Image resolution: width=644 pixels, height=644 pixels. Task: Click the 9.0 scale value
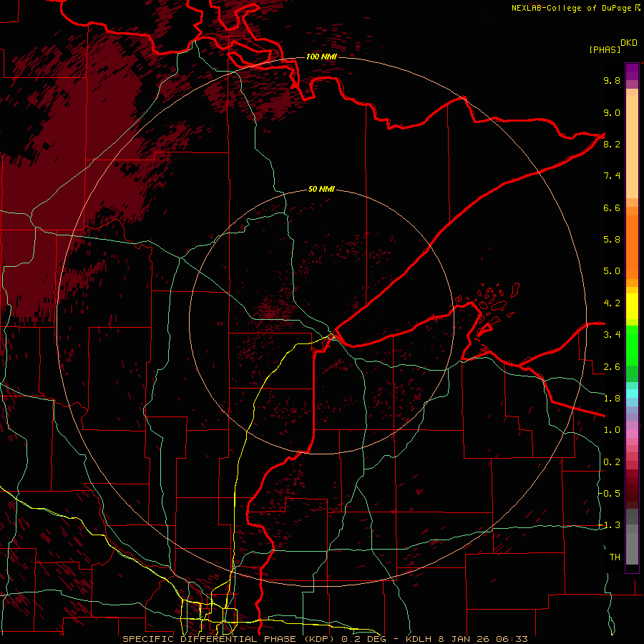pyautogui.click(x=612, y=112)
